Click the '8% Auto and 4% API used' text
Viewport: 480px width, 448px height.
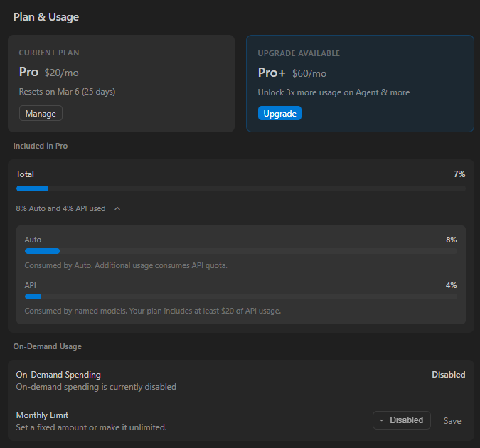(60, 208)
